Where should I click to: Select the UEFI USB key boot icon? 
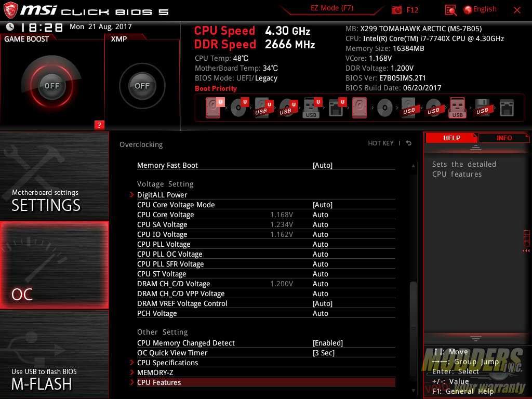pos(312,108)
